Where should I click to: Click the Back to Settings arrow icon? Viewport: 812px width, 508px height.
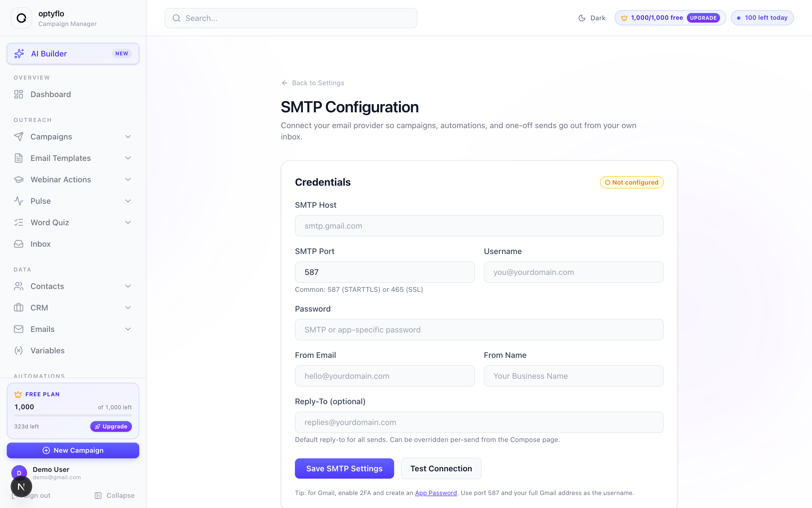(x=284, y=83)
